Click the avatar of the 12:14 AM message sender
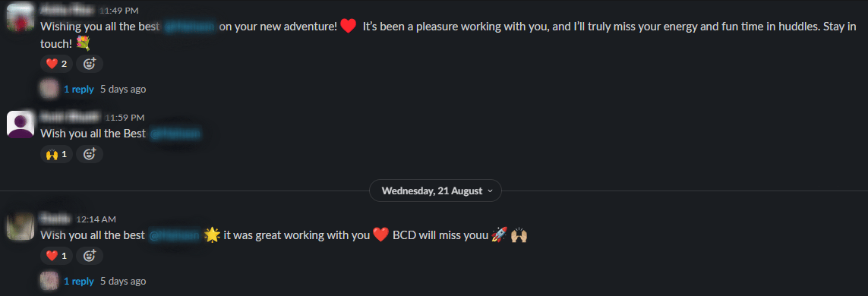Screen dimensions: 868x296 tap(21, 226)
